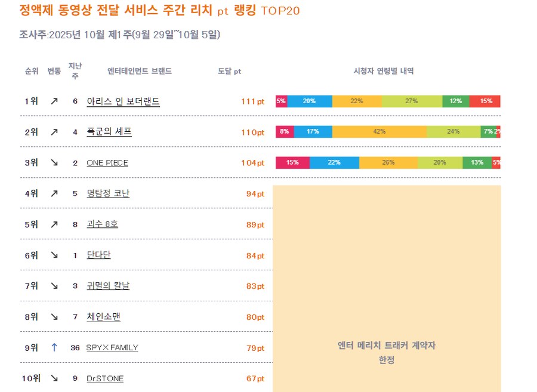537x392 pixels.
Task: Open the 폭군의 셰프 link
Action: point(109,132)
